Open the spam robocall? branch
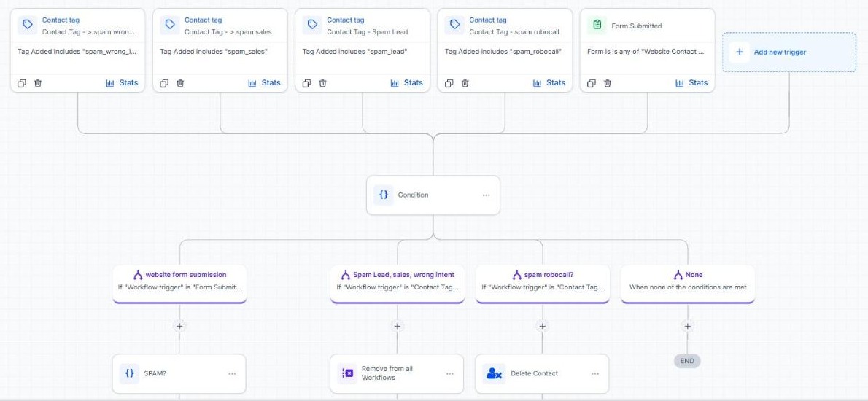This screenshot has width=868, height=401. [543, 284]
